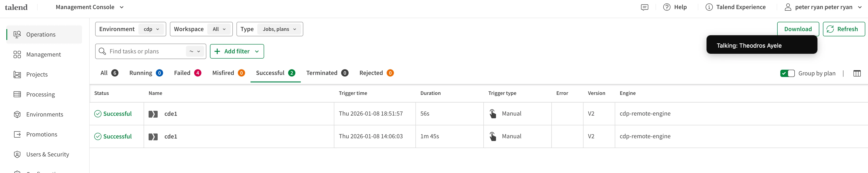Open Help in the top bar
Viewport: 868px width, 173px height.
(x=675, y=7)
